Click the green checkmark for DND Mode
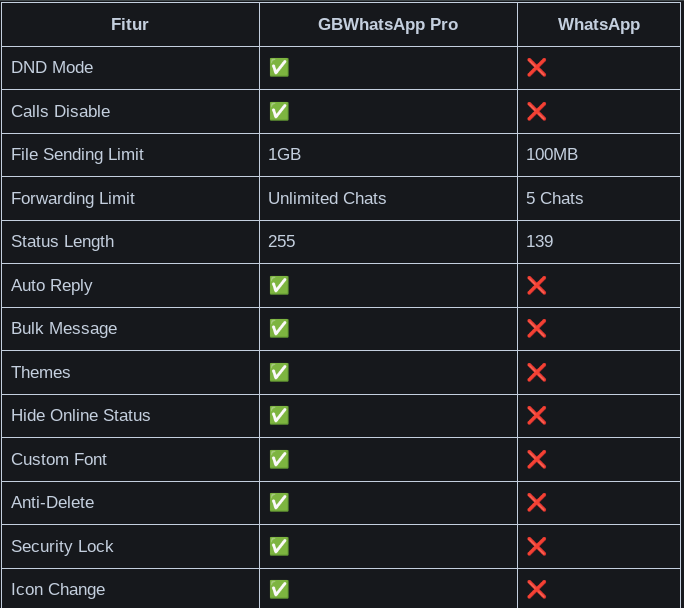Viewport: 684px width, 608px height. [x=279, y=68]
